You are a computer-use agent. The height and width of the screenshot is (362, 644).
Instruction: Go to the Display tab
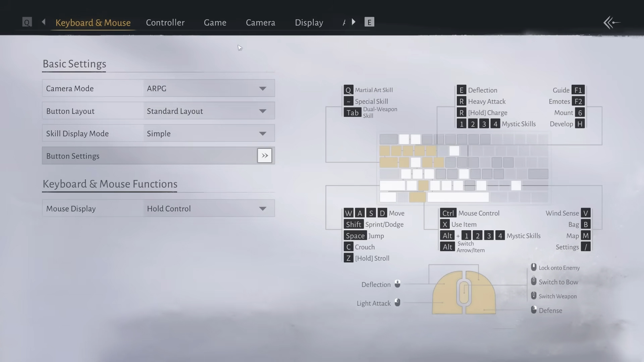tap(309, 22)
